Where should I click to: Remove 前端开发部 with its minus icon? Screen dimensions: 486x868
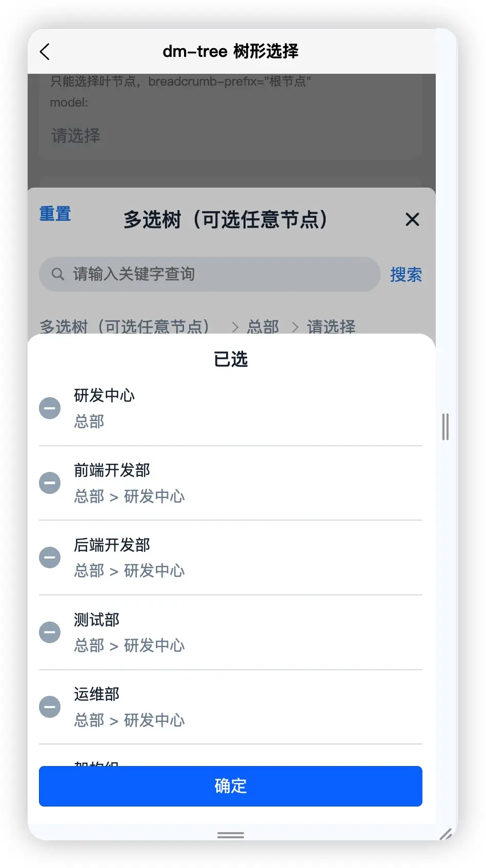pos(50,483)
